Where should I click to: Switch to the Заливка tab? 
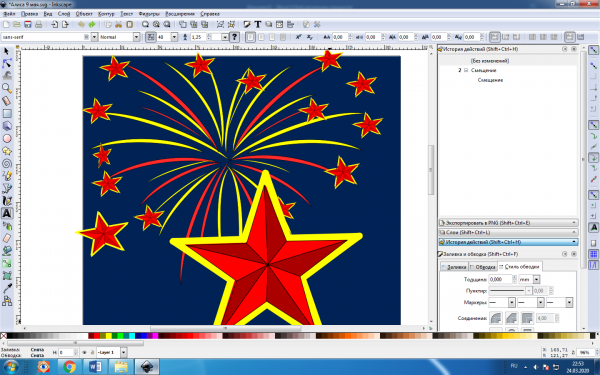tap(454, 267)
